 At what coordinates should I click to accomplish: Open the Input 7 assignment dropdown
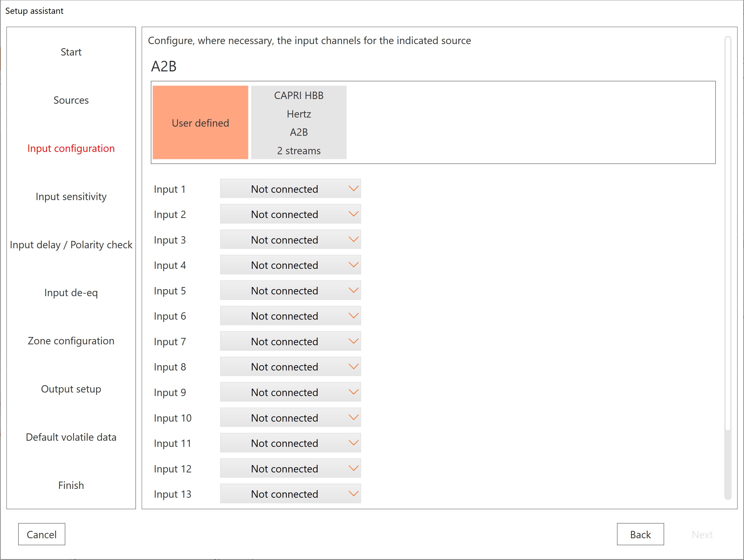(290, 341)
